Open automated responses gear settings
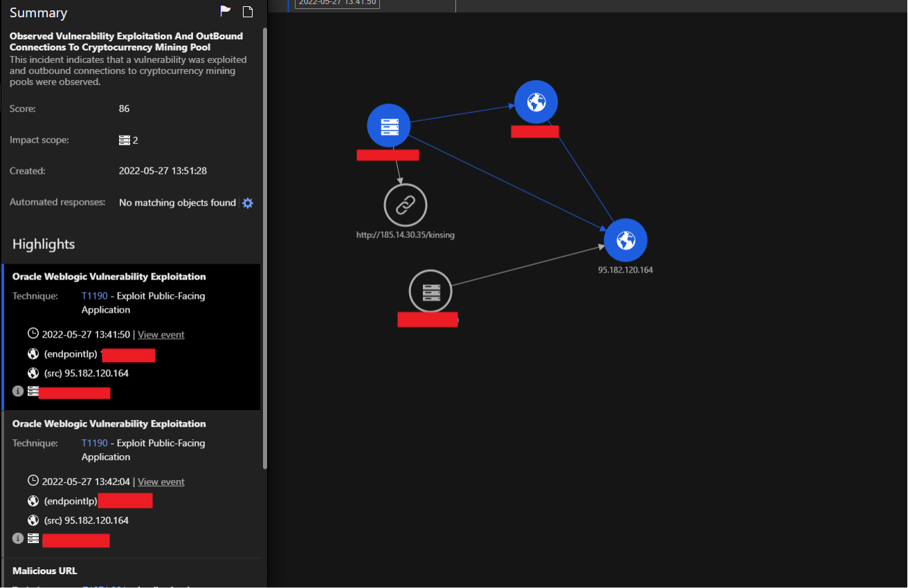 248,203
